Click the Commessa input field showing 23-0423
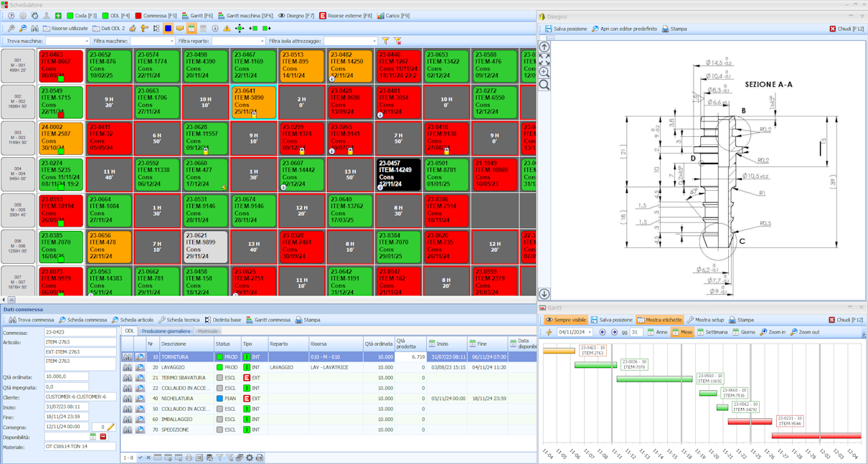The width and height of the screenshot is (868, 464). coord(80,333)
